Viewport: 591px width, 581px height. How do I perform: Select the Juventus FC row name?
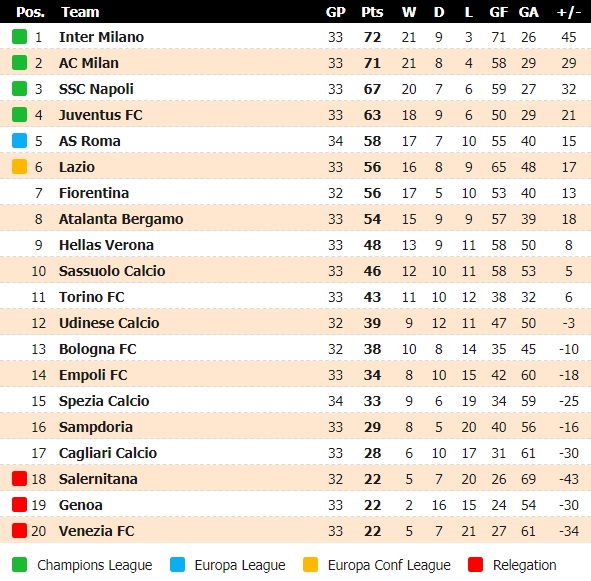click(101, 115)
